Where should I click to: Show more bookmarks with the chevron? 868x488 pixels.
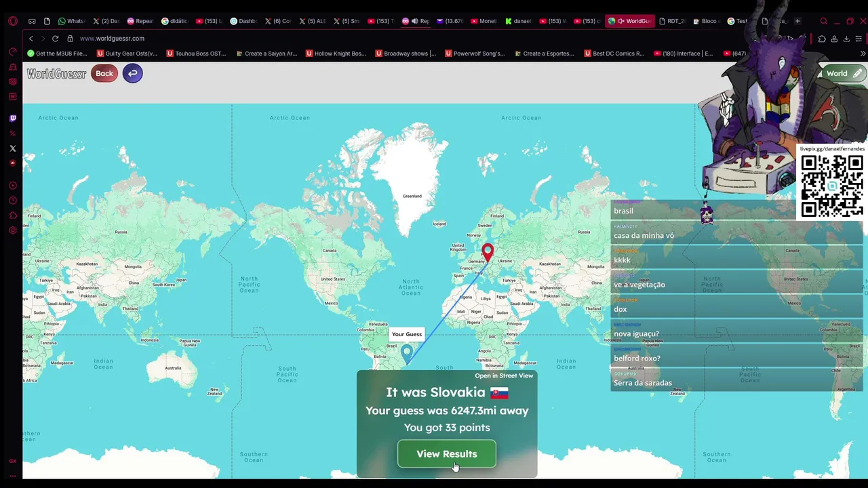[x=863, y=54]
